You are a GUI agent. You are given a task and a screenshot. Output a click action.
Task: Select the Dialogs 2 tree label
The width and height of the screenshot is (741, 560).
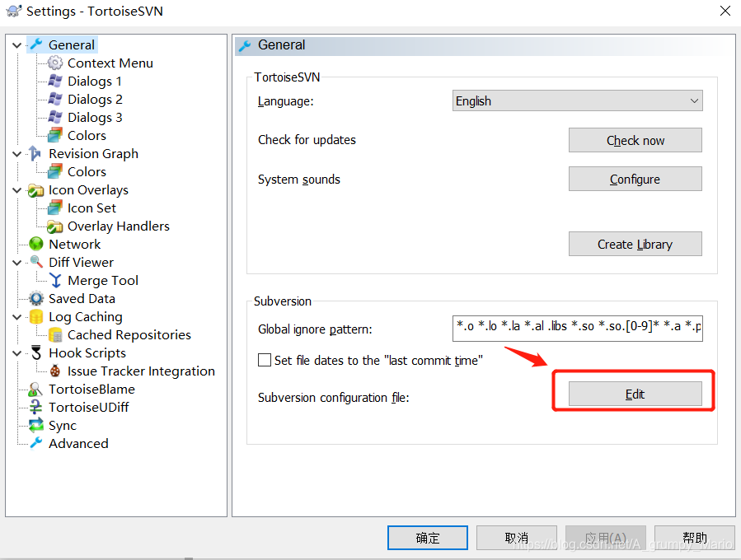(95, 99)
